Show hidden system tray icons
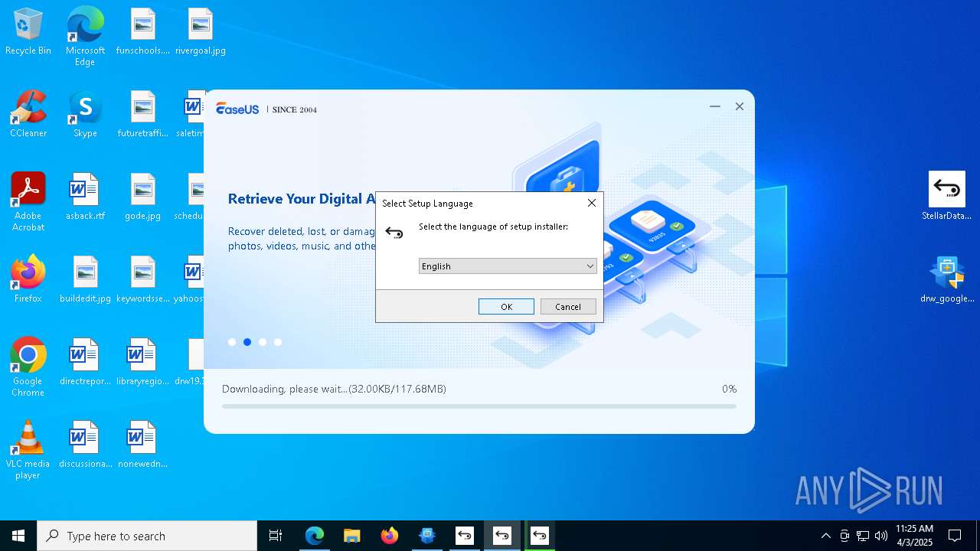 pyautogui.click(x=825, y=536)
